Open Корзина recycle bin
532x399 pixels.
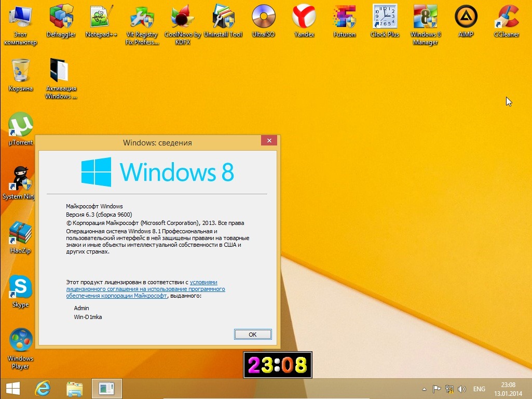[x=20, y=75]
